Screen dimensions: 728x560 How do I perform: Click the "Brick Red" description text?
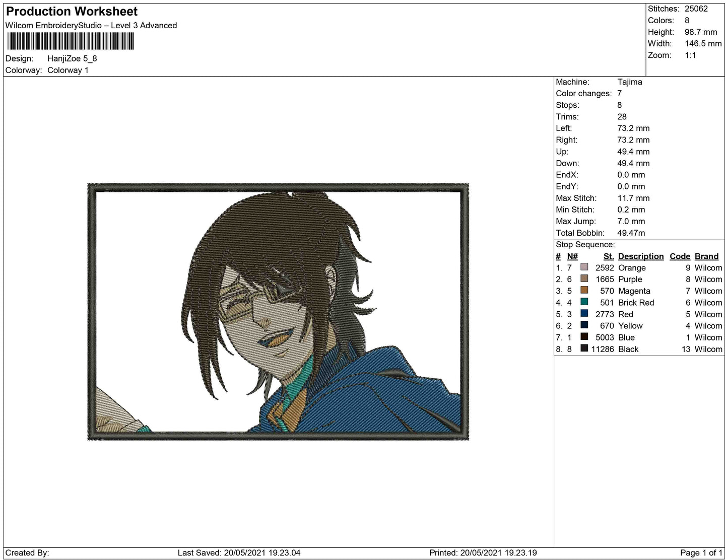[636, 303]
